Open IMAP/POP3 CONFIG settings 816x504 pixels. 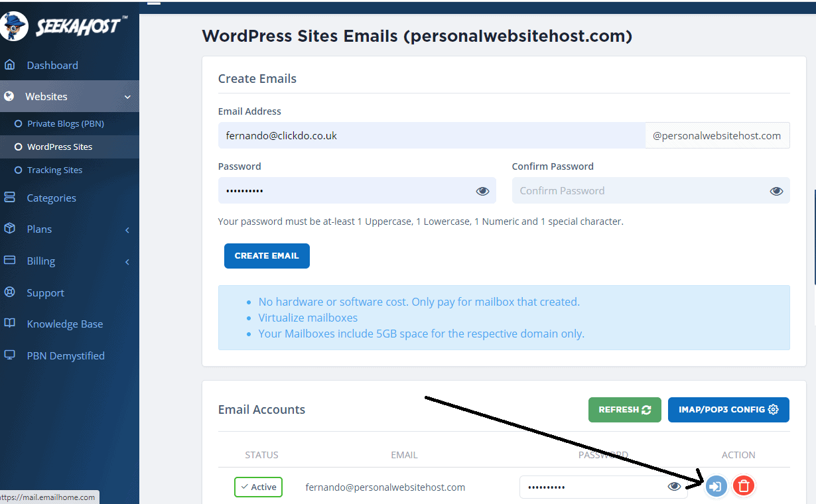[728, 410]
